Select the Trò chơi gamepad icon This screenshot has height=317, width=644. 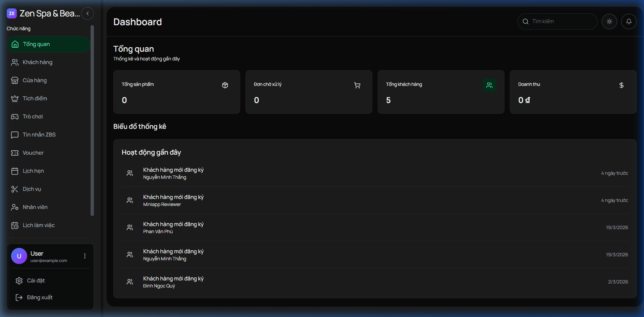(x=15, y=116)
